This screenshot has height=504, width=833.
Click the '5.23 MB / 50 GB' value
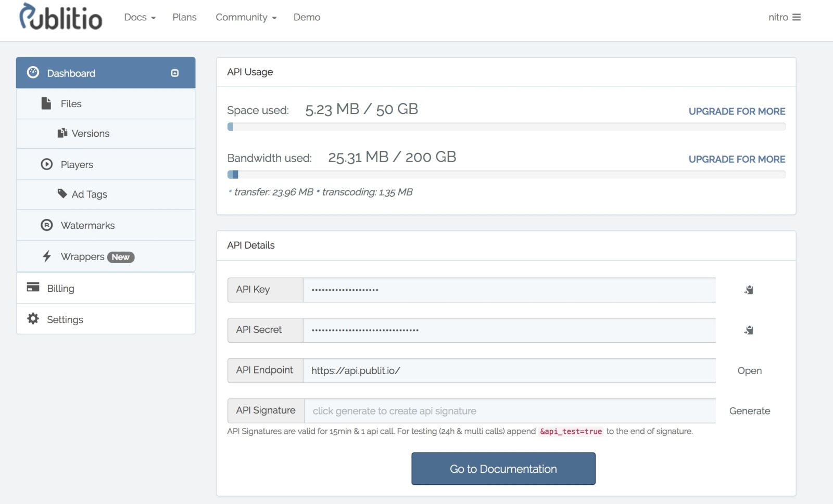[362, 109]
